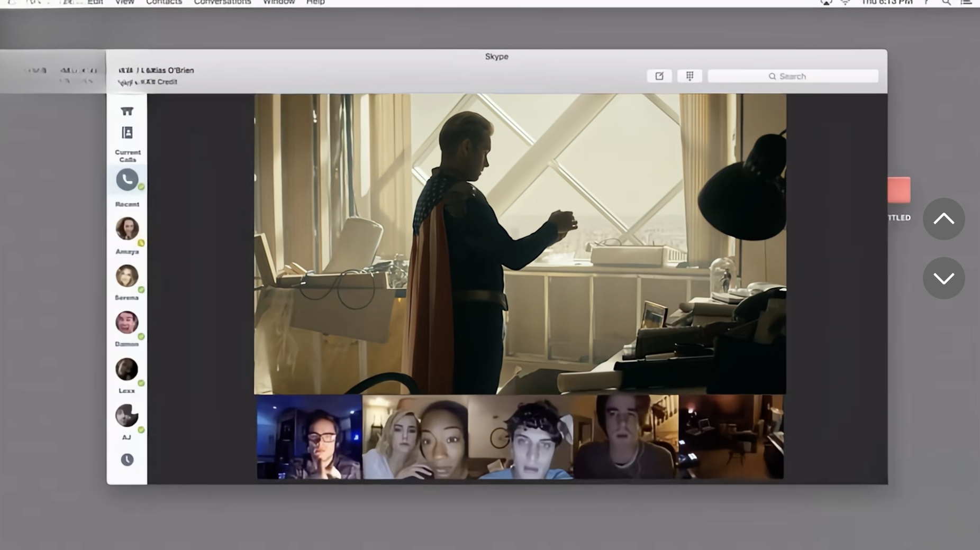Open the Skype home icon in sidebar
The height and width of the screenshot is (550, 980).
[127, 111]
